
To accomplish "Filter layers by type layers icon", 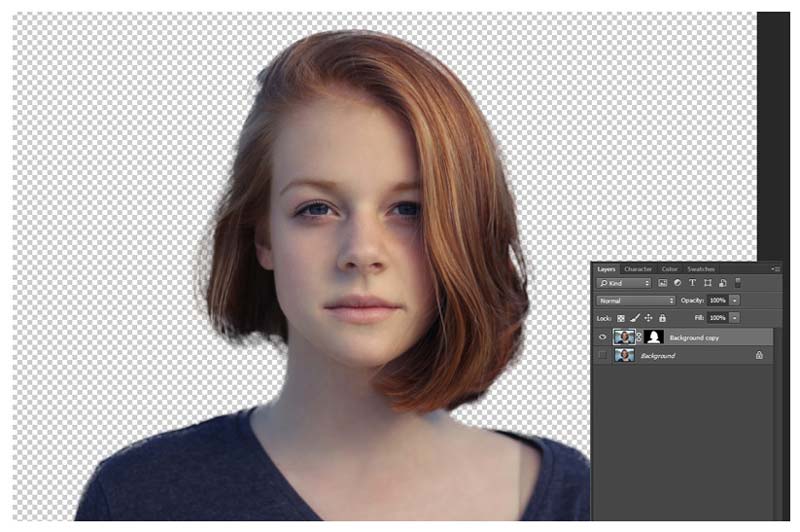I will click(692, 283).
